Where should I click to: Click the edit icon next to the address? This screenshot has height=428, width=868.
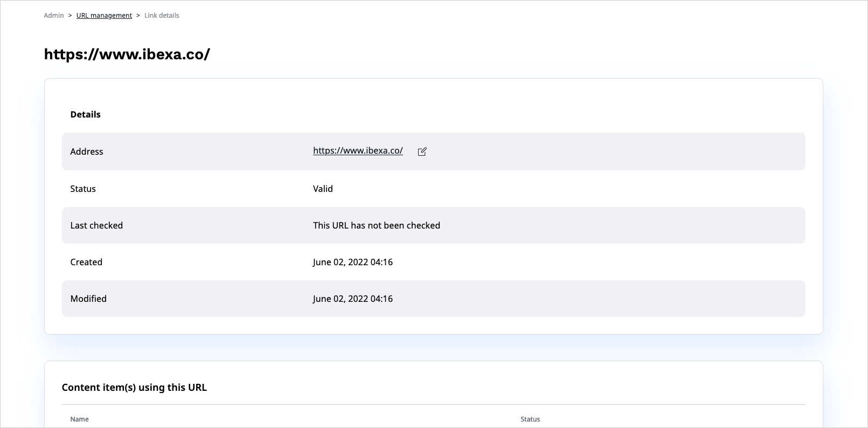pyautogui.click(x=422, y=151)
